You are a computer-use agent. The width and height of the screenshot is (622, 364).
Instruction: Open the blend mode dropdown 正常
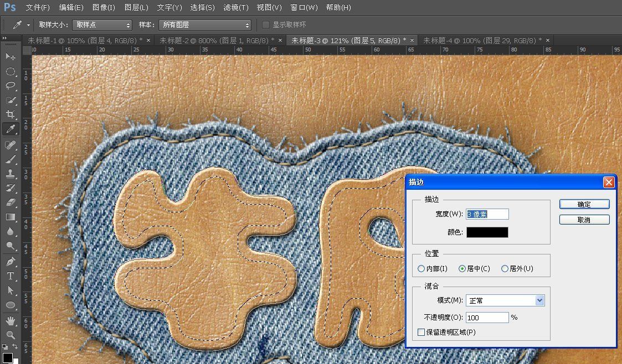[505, 300]
